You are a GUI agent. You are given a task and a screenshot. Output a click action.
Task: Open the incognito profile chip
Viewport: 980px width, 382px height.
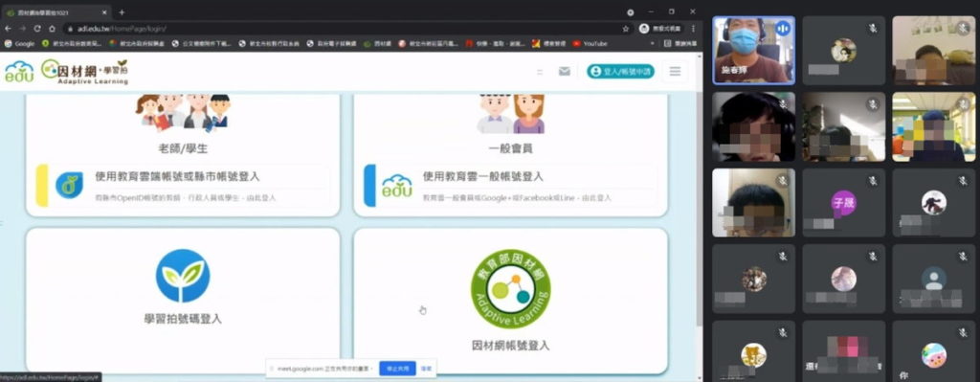click(660, 29)
